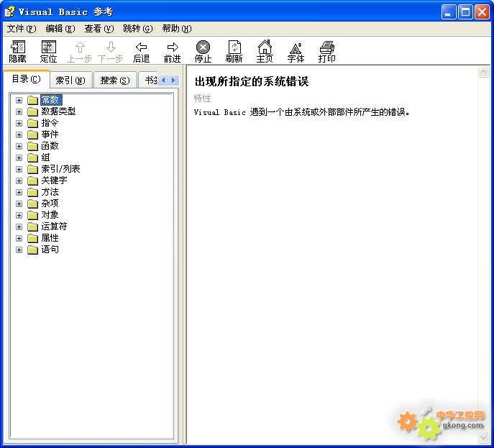Expand the 常数 tree node
The image size is (494, 448).
click(x=19, y=100)
